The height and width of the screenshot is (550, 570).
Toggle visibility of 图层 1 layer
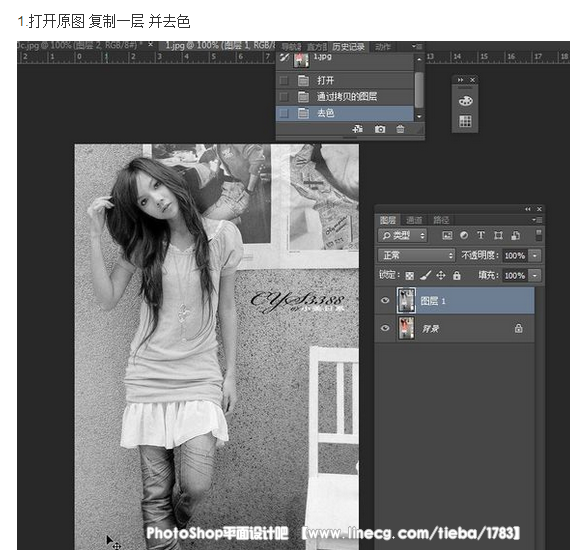tap(385, 300)
